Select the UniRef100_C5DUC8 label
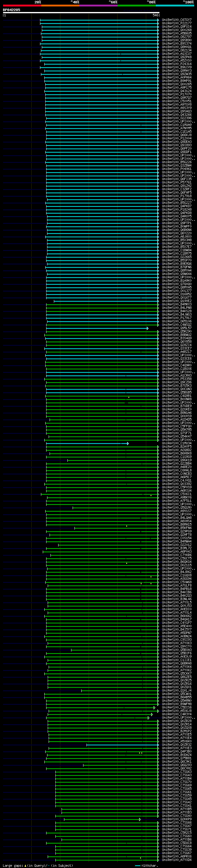Viewport: 197px width, 868px height. click(x=177, y=843)
